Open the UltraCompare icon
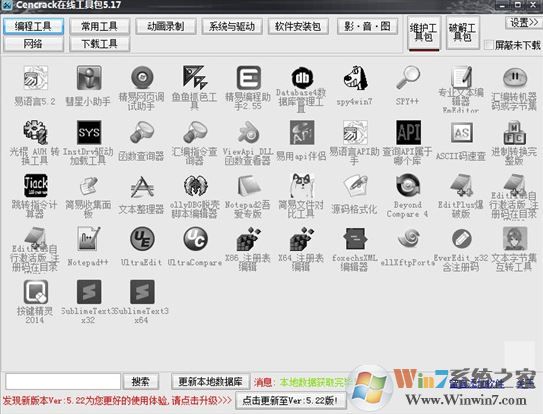 pyautogui.click(x=195, y=239)
